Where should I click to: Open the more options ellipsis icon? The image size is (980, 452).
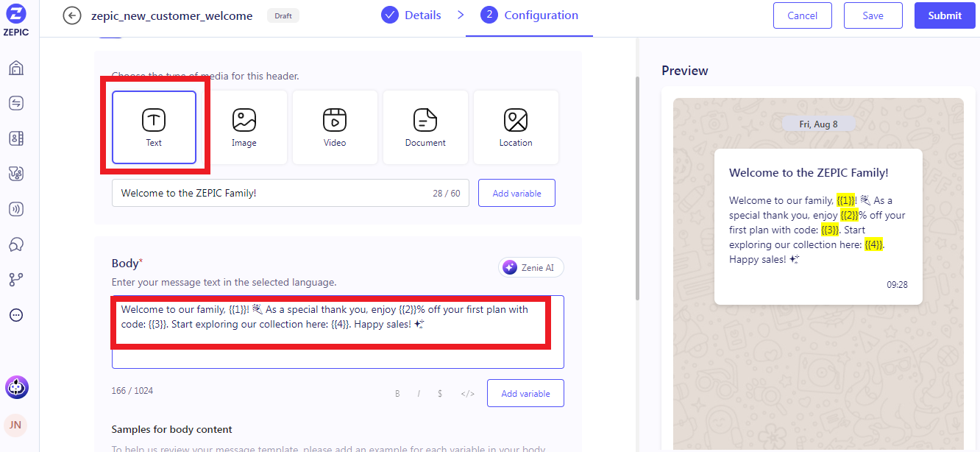pyautogui.click(x=16, y=315)
